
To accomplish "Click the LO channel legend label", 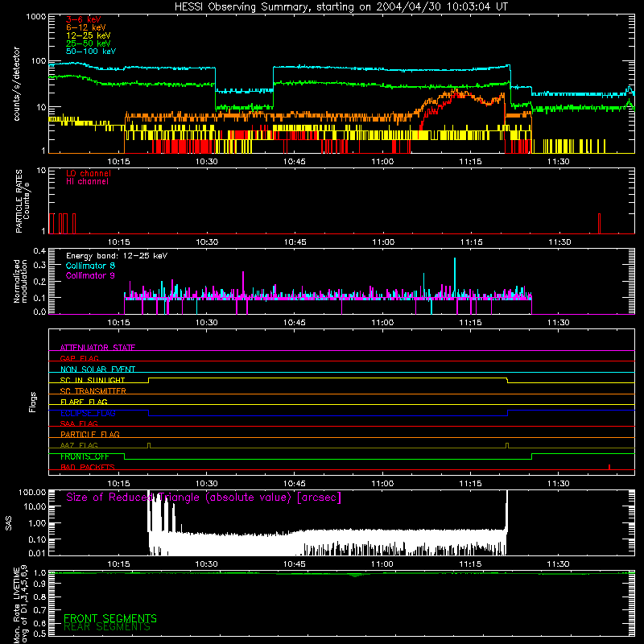I will [89, 173].
